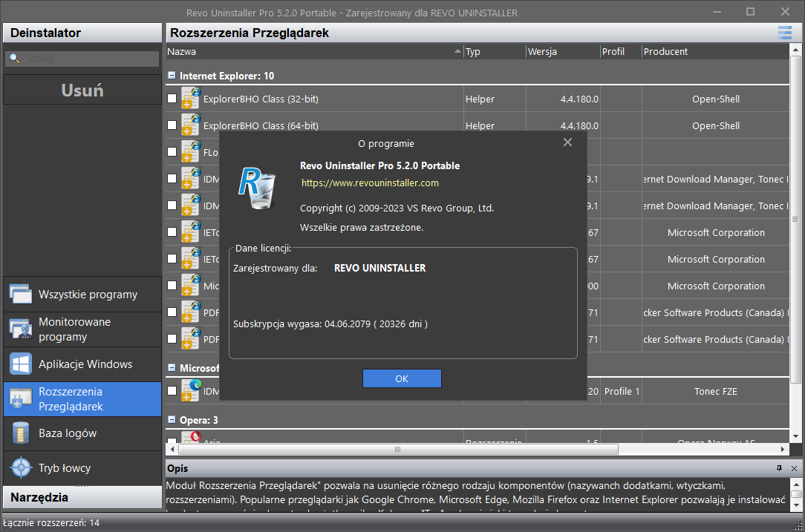Activate Tryb łowcy target icon
Image resolution: width=805 pixels, height=532 pixels.
(21, 467)
